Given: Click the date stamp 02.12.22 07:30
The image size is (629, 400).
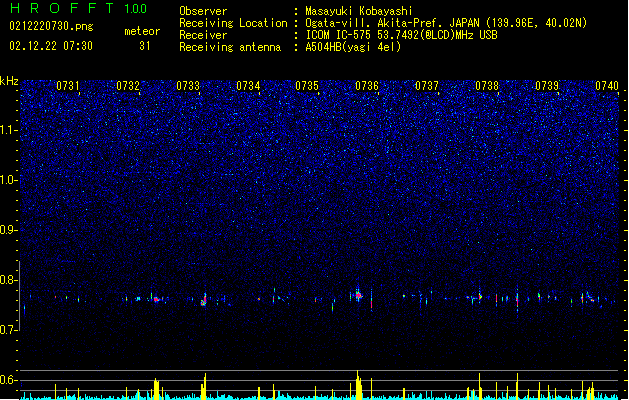Looking at the screenshot, I should pyautogui.click(x=51, y=46).
